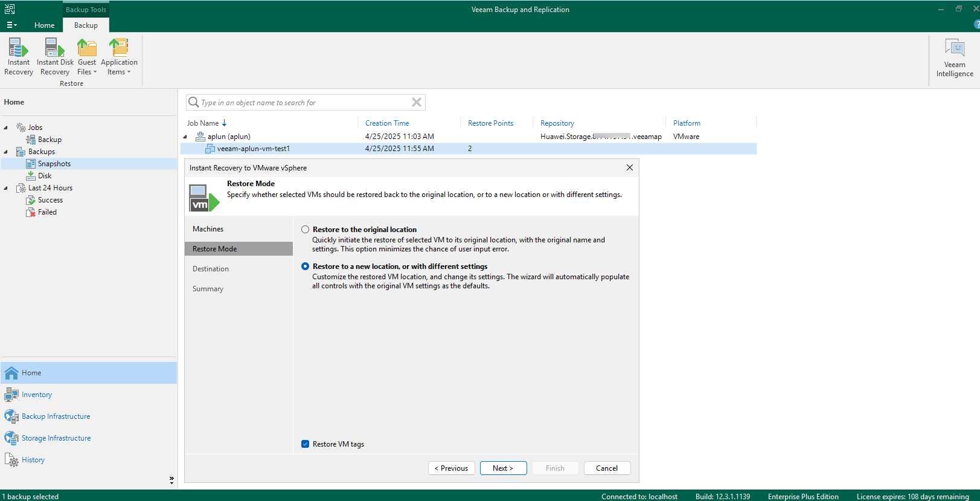Clear the search field with X icon
This screenshot has width=980, height=501.
pyautogui.click(x=417, y=102)
